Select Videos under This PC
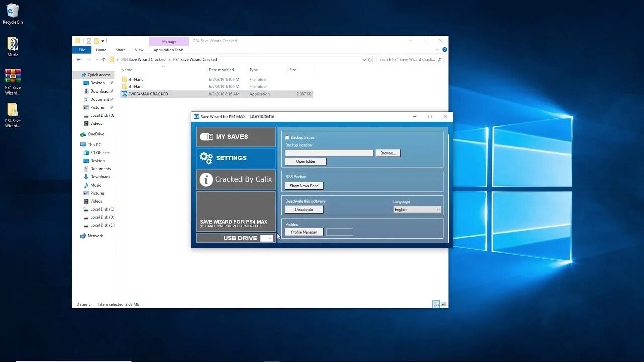 pyautogui.click(x=96, y=201)
